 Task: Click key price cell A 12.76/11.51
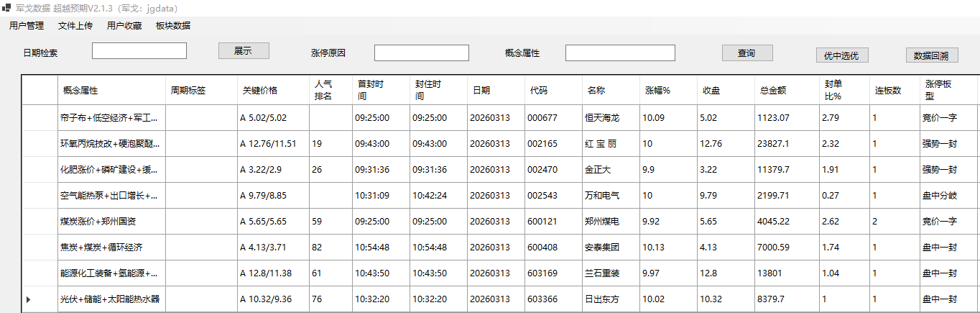[273, 144]
